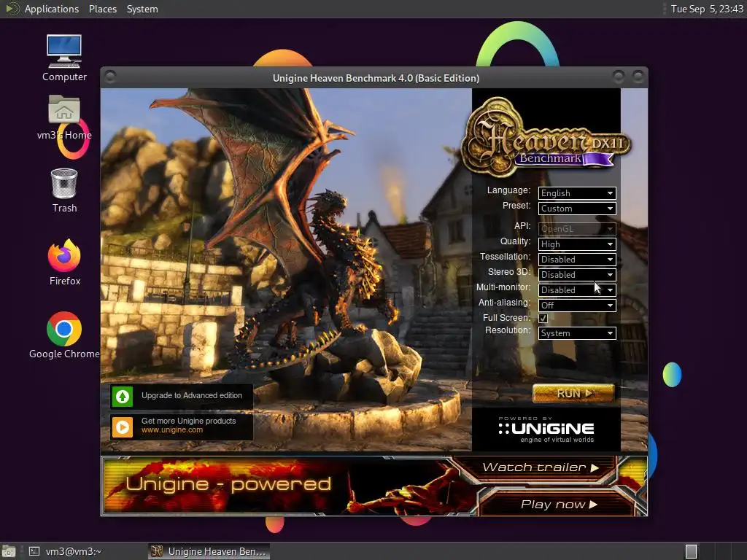Click the Full Screen: label

point(506,318)
